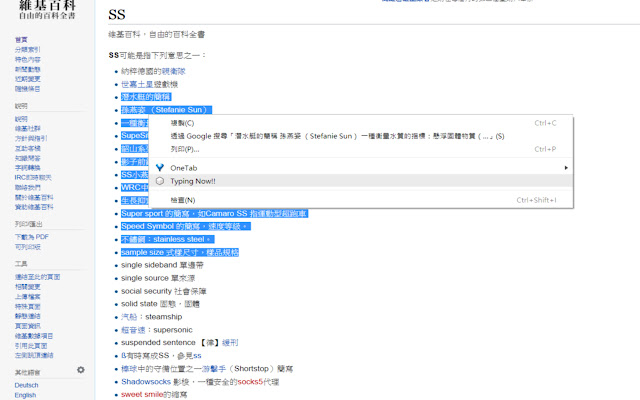Click the SS page heading

tap(117, 15)
